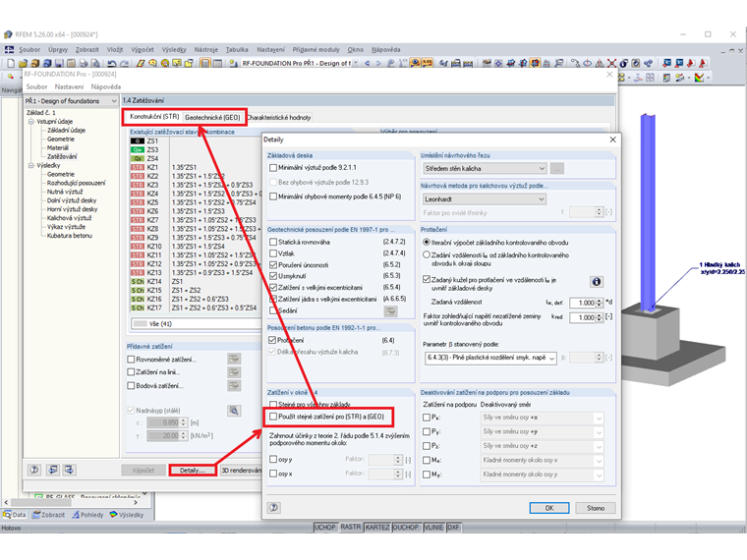Click the icon next to the help button in RF-FOUNDATION
747x560 pixels.
pyautogui.click(x=53, y=470)
